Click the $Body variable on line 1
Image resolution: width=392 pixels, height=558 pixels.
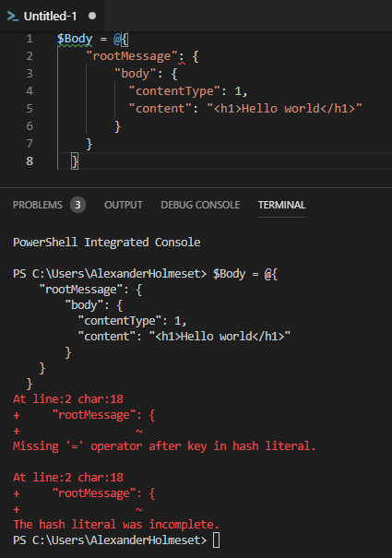75,39
